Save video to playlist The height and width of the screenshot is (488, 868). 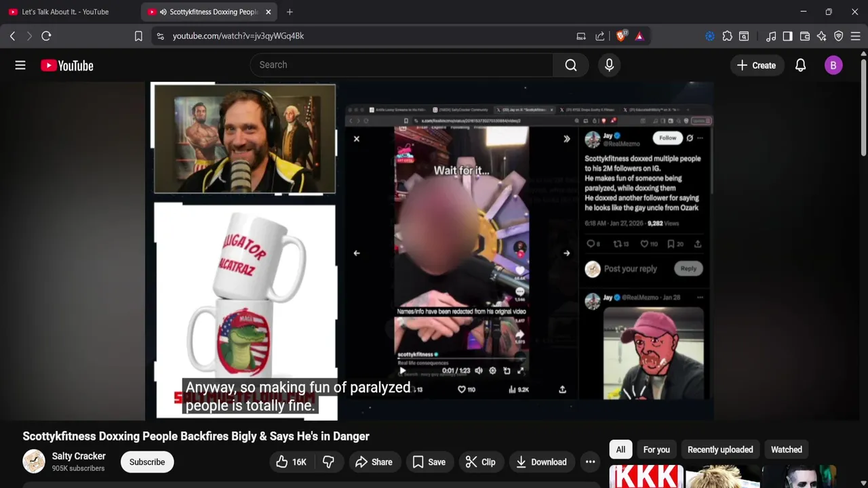point(429,462)
